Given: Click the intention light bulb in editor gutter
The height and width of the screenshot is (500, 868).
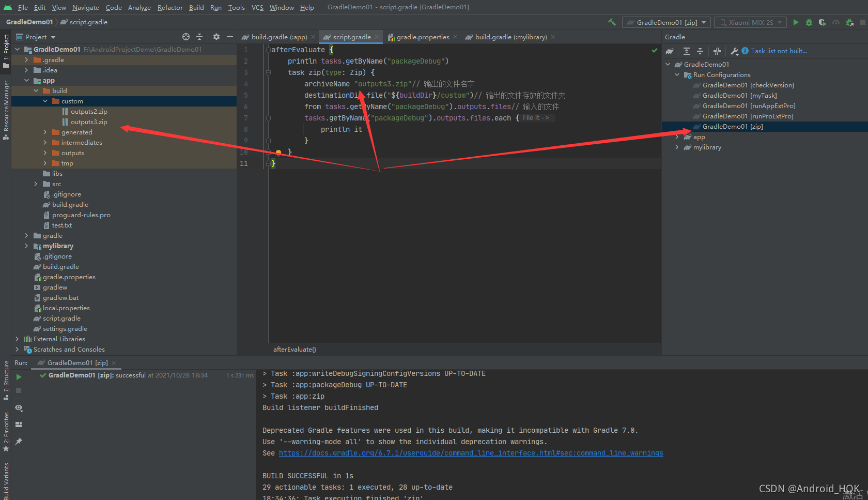Looking at the screenshot, I should click(x=278, y=153).
